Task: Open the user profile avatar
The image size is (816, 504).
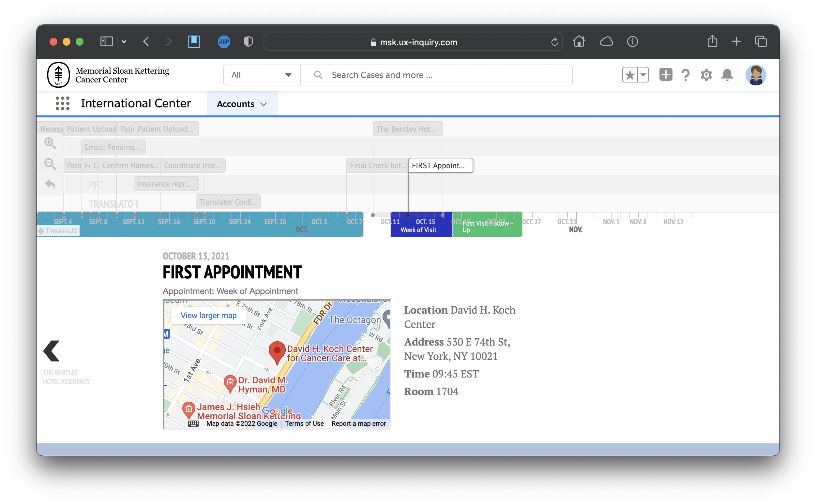Action: [756, 75]
